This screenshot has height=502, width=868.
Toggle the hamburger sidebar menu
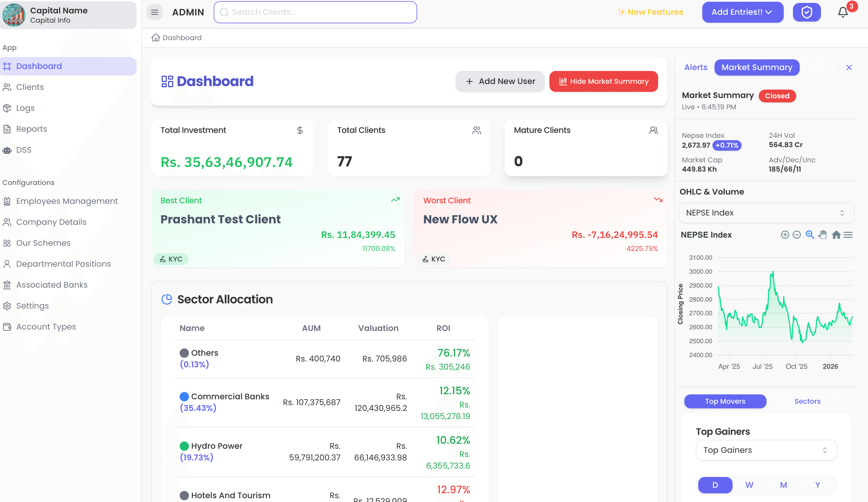coord(154,12)
